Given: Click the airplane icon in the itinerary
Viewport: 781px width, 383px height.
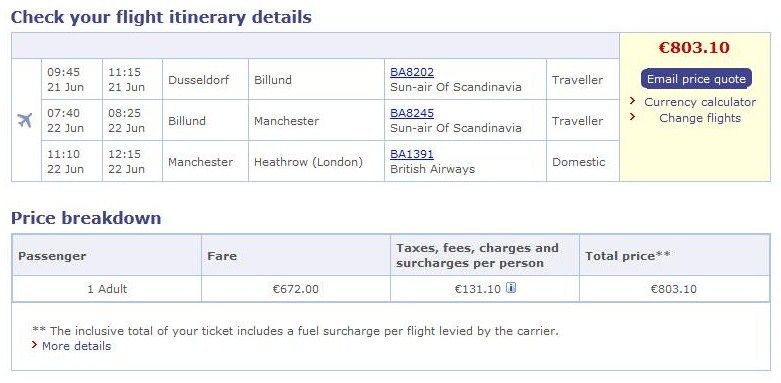Looking at the screenshot, I should pos(24,120).
